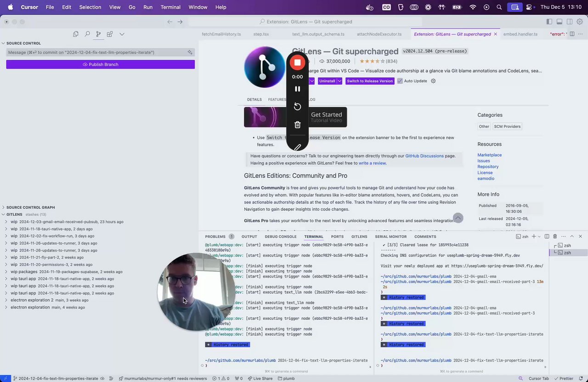
Task: Collapse the GitLens stashes section
Action: pyautogui.click(x=14, y=214)
